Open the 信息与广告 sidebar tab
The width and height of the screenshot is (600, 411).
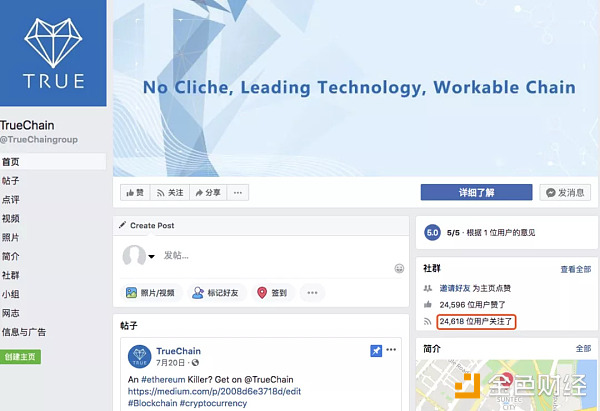point(24,332)
